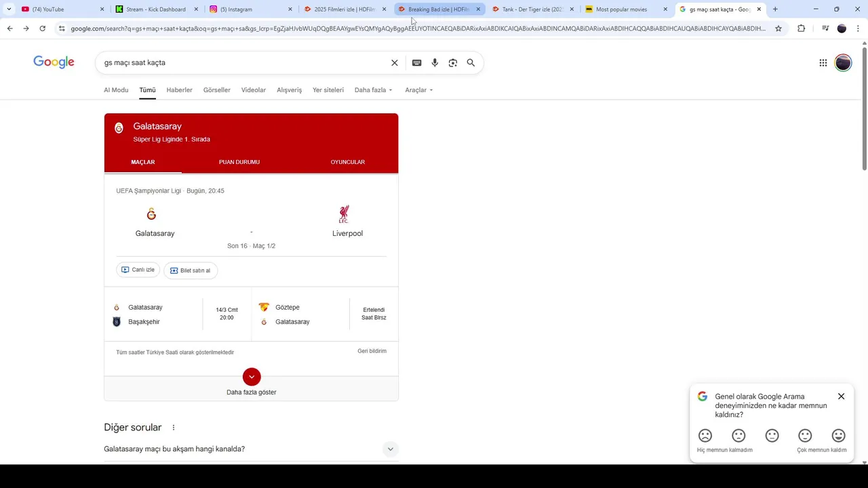This screenshot has height=488, width=868.
Task: Open the Google account profile picture
Action: pyautogui.click(x=843, y=63)
